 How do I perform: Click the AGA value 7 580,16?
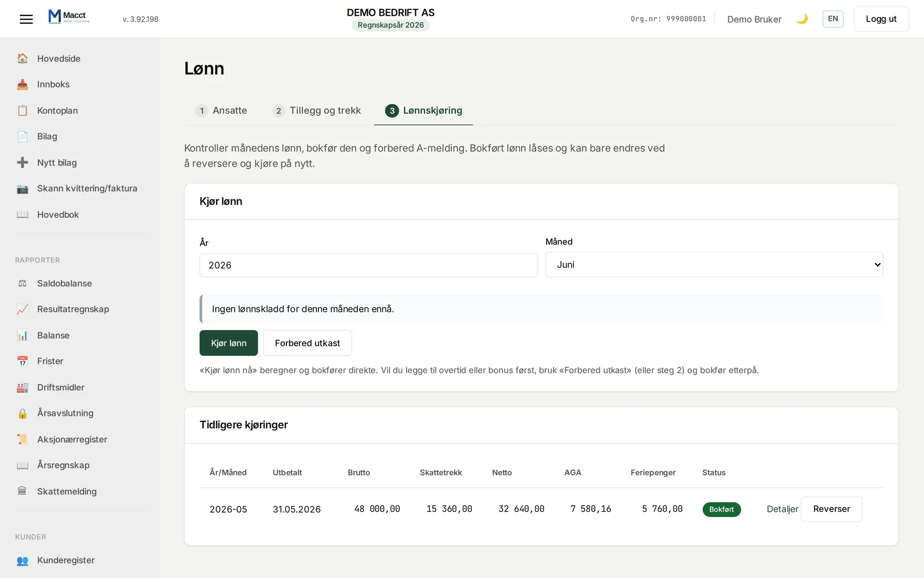[591, 509]
